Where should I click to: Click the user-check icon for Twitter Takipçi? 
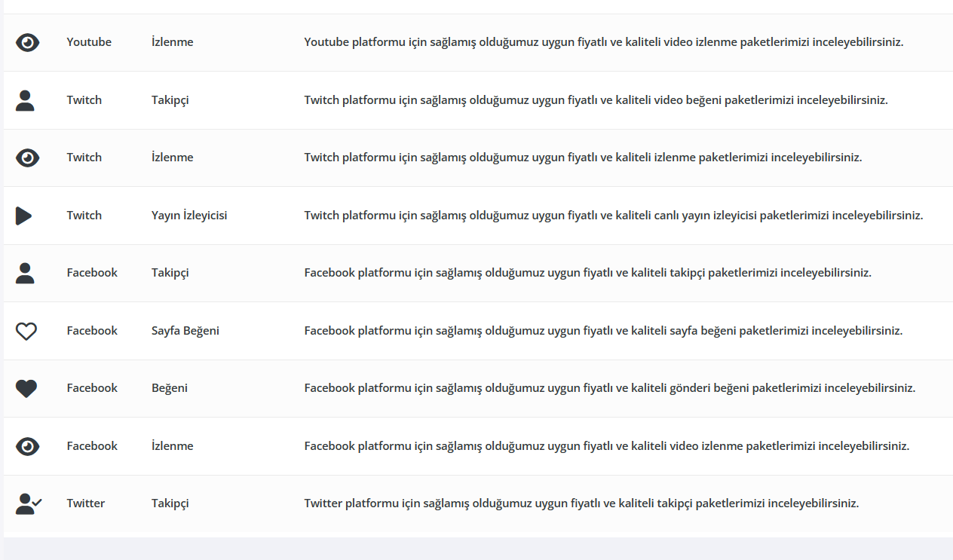[29, 503]
